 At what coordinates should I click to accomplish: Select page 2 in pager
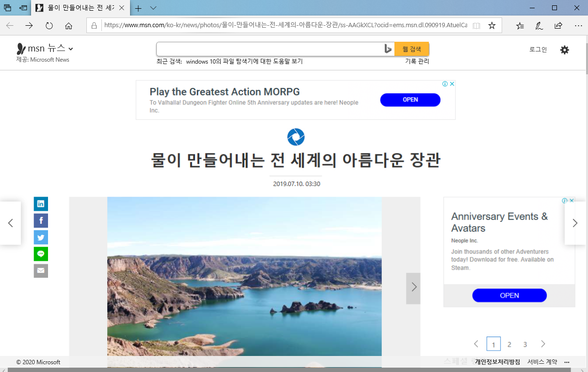pyautogui.click(x=509, y=344)
